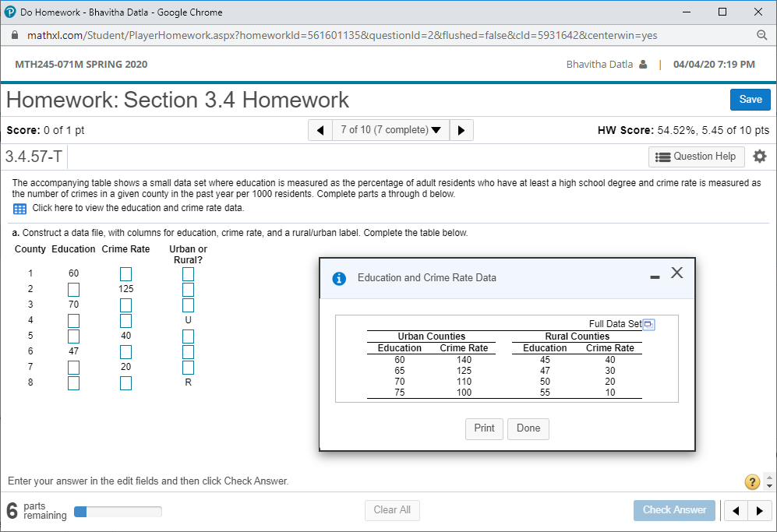Select Urban or Rural input for county 1
The width and height of the screenshot is (777, 532).
point(189,274)
